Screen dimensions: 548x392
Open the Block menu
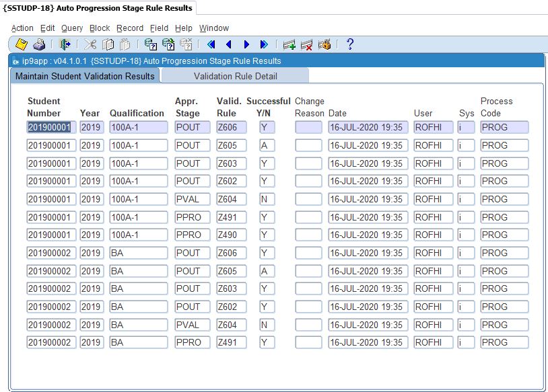(x=100, y=28)
